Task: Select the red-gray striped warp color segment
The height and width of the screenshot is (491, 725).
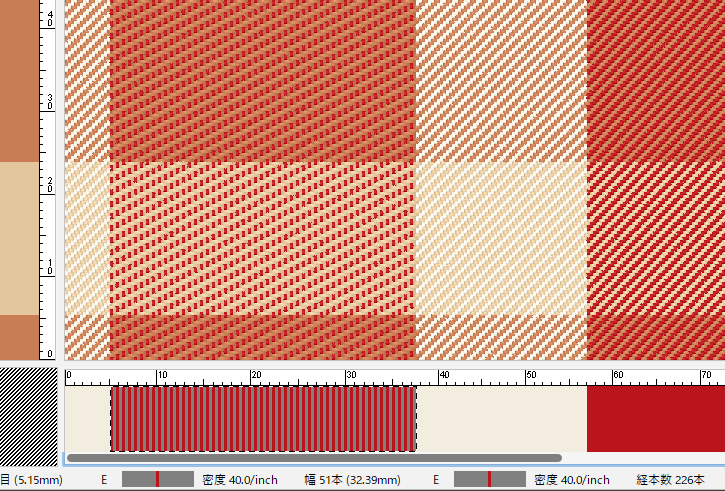Action: coord(264,419)
